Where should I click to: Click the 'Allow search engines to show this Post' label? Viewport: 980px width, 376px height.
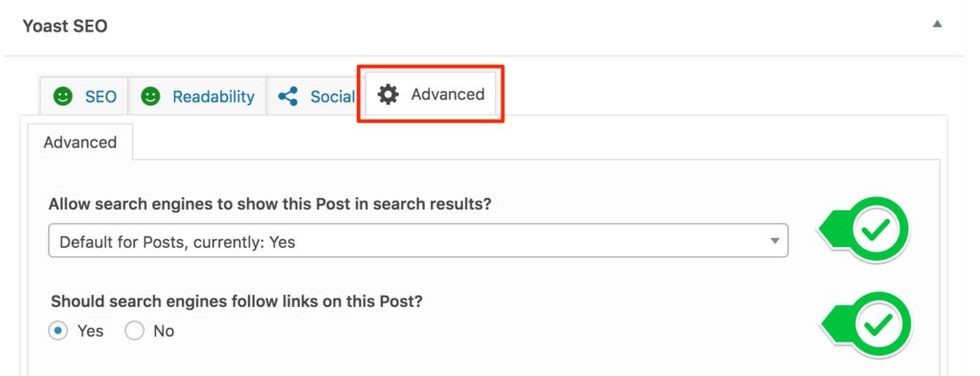click(269, 205)
